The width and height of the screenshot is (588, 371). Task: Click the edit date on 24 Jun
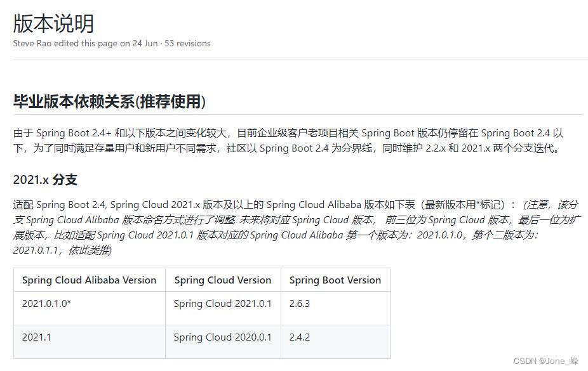tap(139, 43)
